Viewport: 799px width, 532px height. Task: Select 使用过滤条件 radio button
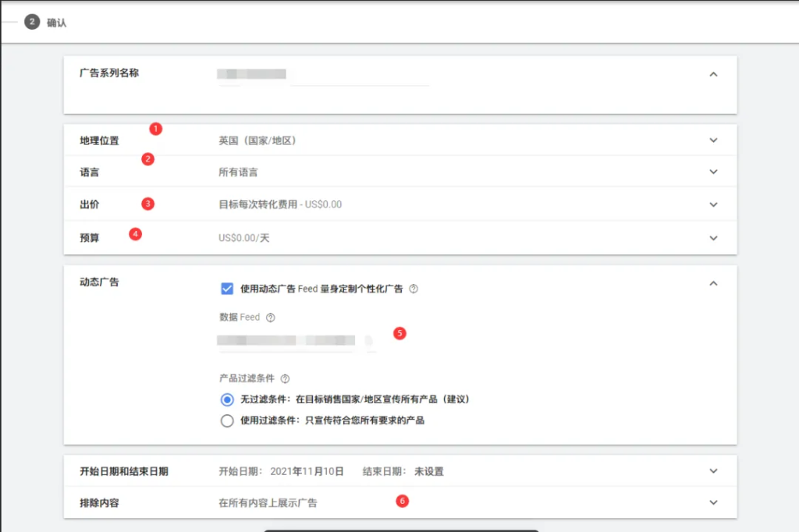[x=227, y=421]
